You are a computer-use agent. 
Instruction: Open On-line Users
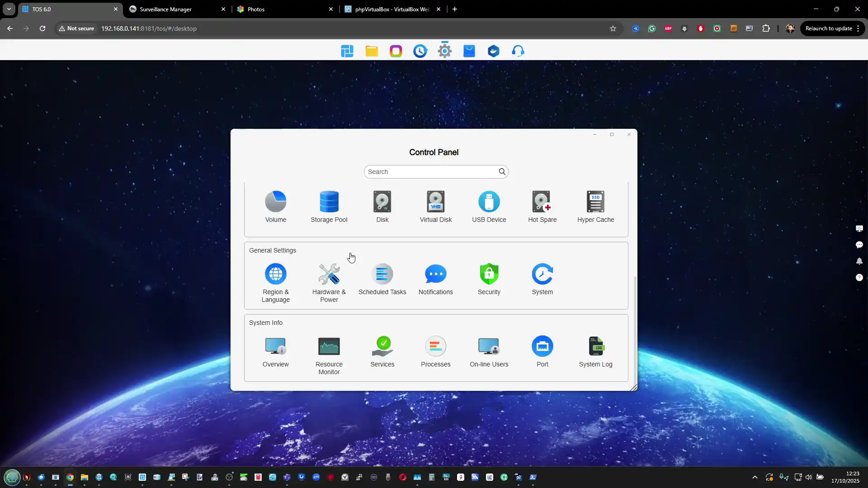489,347
